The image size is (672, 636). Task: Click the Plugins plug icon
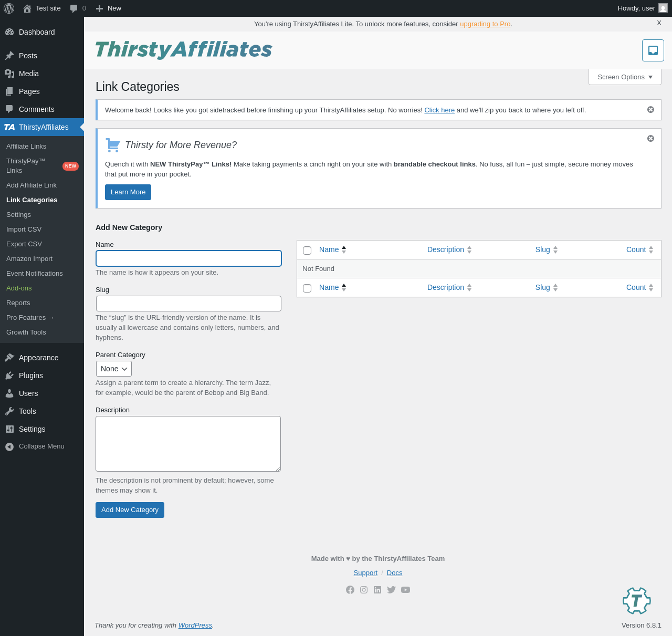point(9,376)
